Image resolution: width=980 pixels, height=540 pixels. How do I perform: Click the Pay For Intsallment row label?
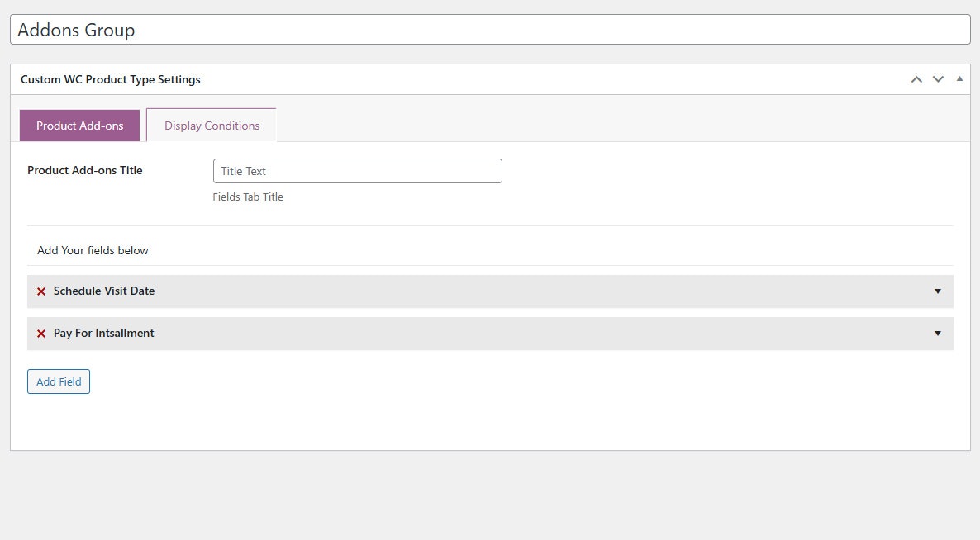(104, 334)
